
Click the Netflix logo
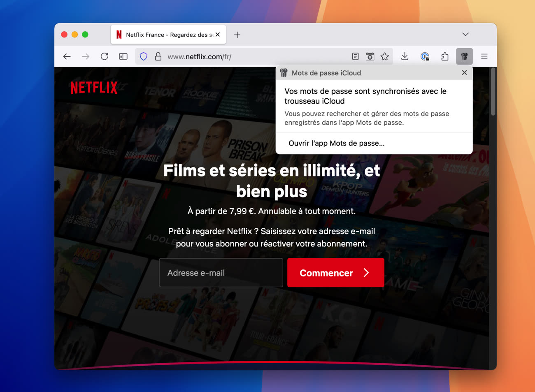point(94,88)
